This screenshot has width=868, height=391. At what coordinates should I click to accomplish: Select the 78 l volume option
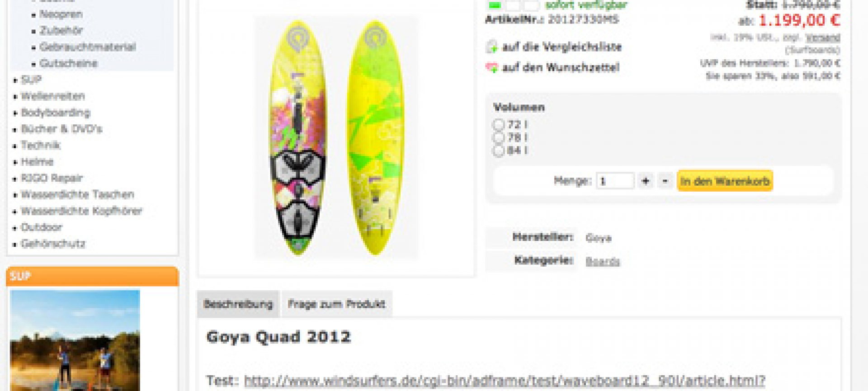[498, 137]
